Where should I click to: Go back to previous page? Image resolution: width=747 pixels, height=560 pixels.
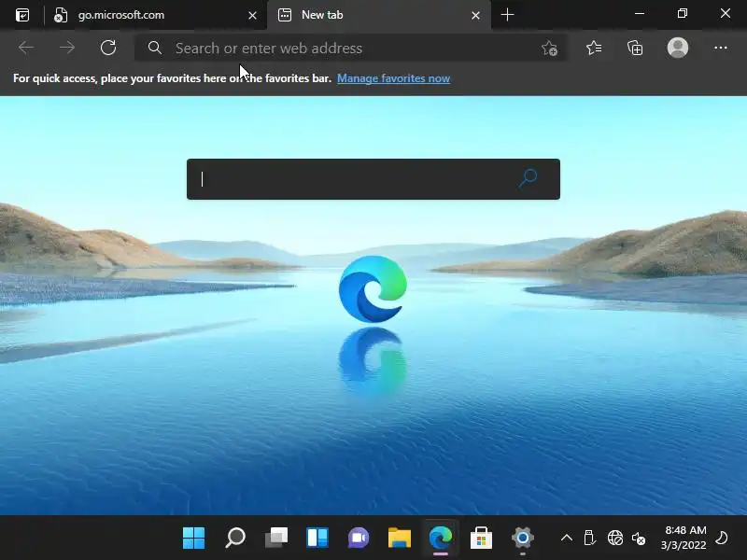26,48
